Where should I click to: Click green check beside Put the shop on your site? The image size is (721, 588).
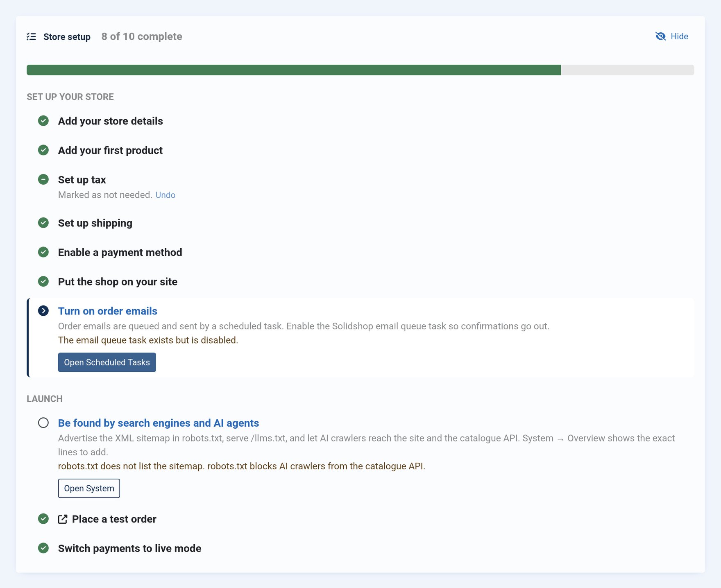[x=43, y=282]
